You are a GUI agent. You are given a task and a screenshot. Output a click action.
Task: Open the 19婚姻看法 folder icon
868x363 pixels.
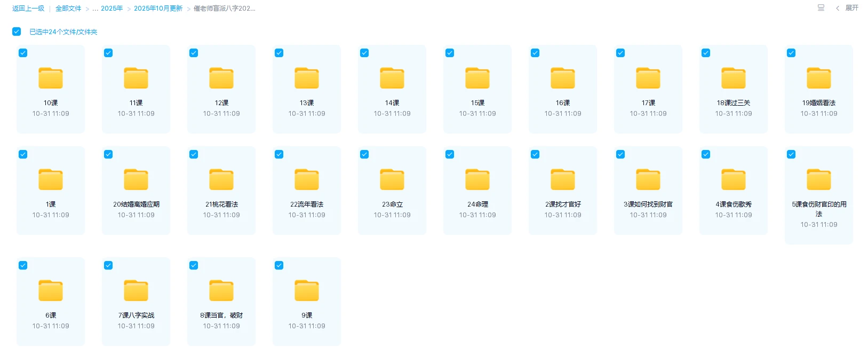[819, 78]
